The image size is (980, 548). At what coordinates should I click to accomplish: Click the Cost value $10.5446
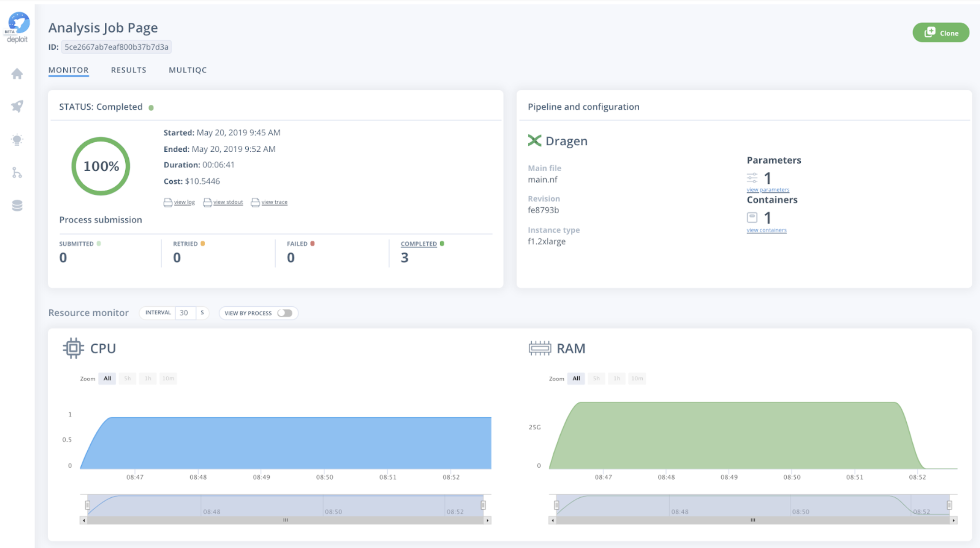(x=202, y=181)
